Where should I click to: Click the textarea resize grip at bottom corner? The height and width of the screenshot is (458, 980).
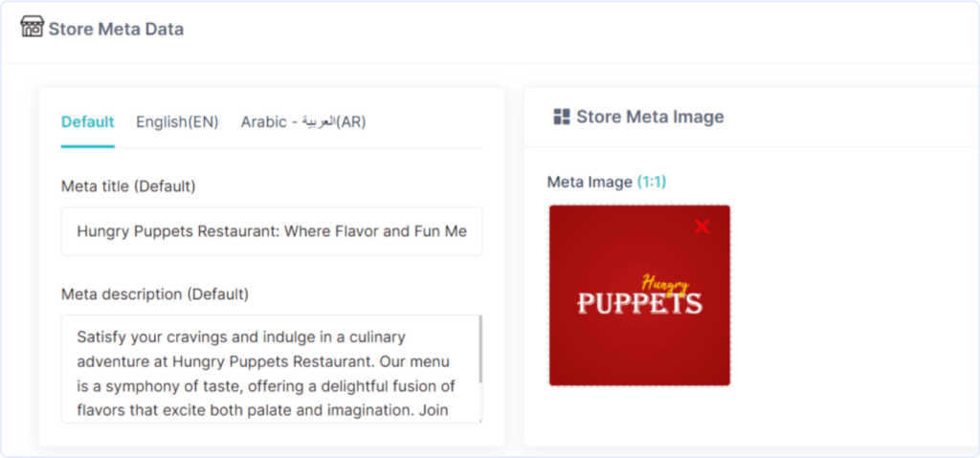(x=479, y=420)
